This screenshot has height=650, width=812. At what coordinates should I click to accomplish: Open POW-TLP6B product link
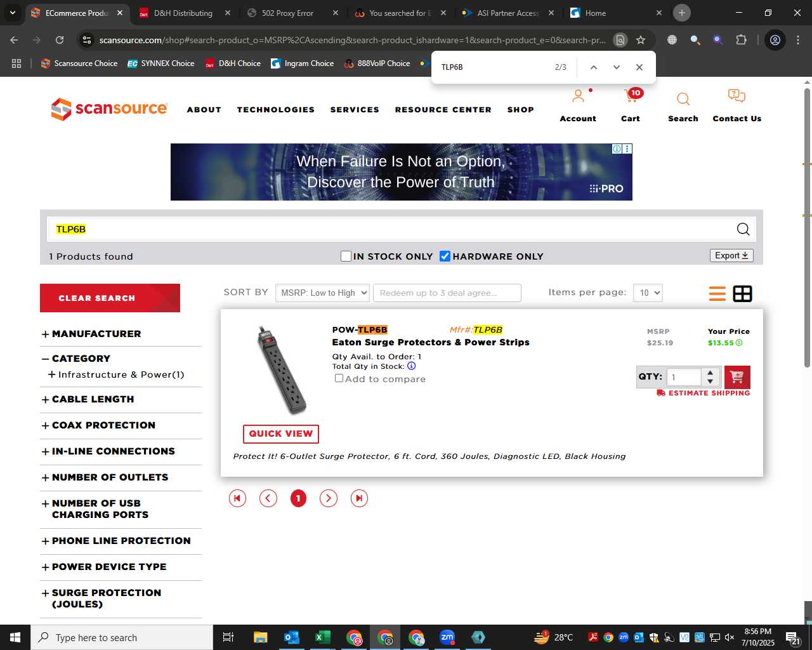pyautogui.click(x=360, y=329)
